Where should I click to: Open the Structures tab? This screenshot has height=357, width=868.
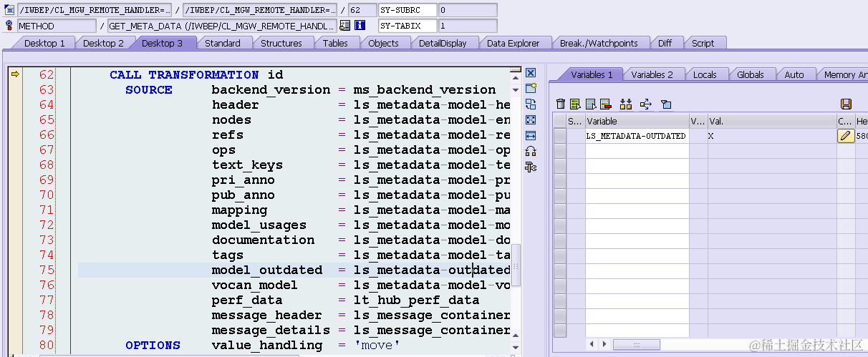[x=281, y=43]
